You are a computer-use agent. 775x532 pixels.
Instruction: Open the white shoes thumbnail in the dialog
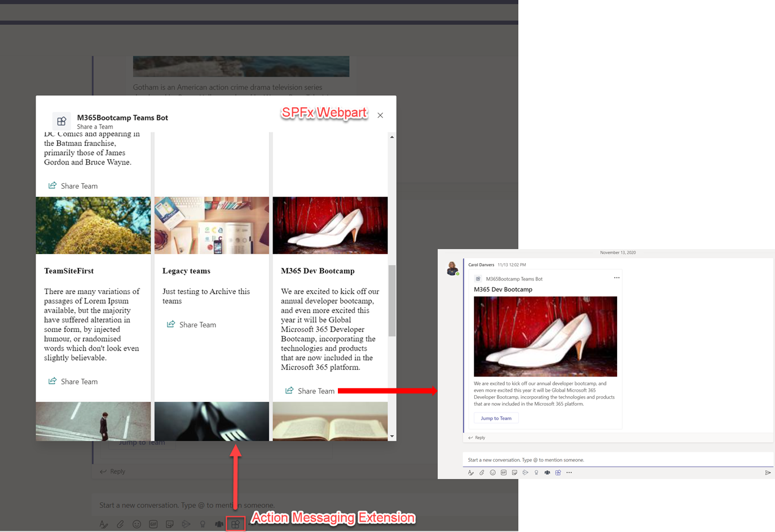pos(330,225)
